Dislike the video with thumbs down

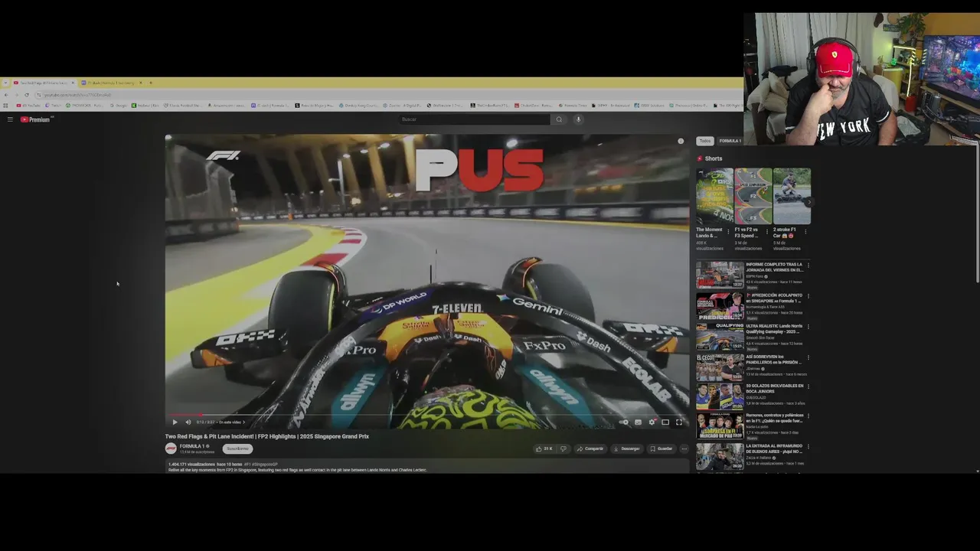pyautogui.click(x=563, y=448)
